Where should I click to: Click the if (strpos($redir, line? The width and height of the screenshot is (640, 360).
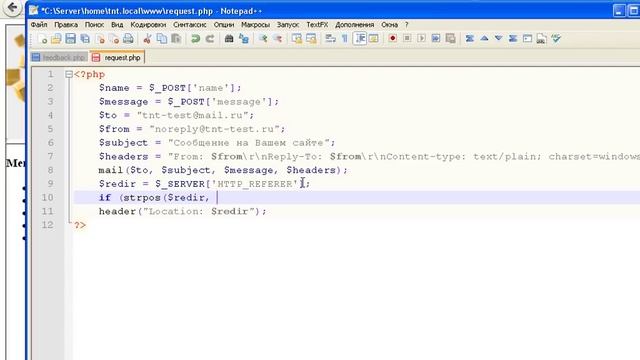154,198
